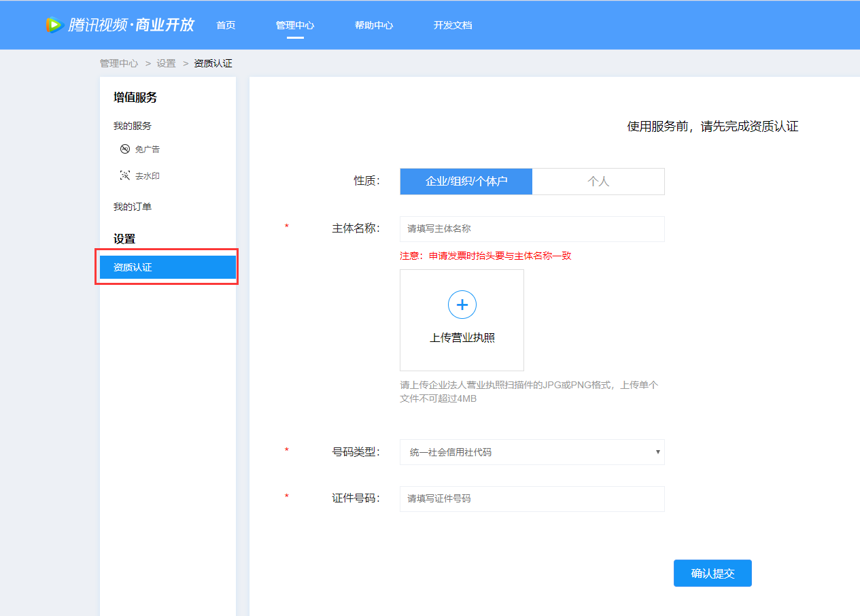The image size is (860, 616).
Task: Click the dropdown arrow for 统一社会信用代码
Action: tap(657, 452)
